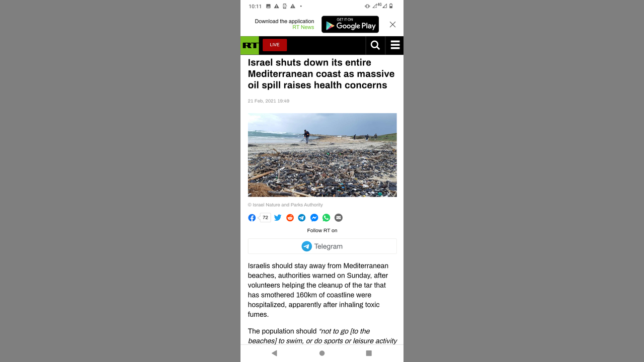The width and height of the screenshot is (644, 362).
Task: Share article on Reddit
Action: (x=290, y=218)
